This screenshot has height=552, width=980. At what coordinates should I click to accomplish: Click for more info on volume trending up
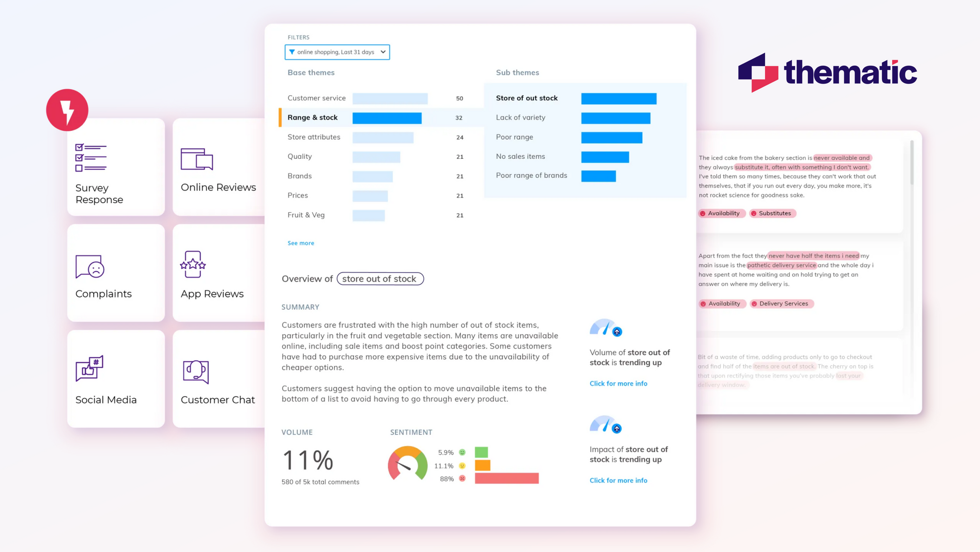pyautogui.click(x=618, y=383)
